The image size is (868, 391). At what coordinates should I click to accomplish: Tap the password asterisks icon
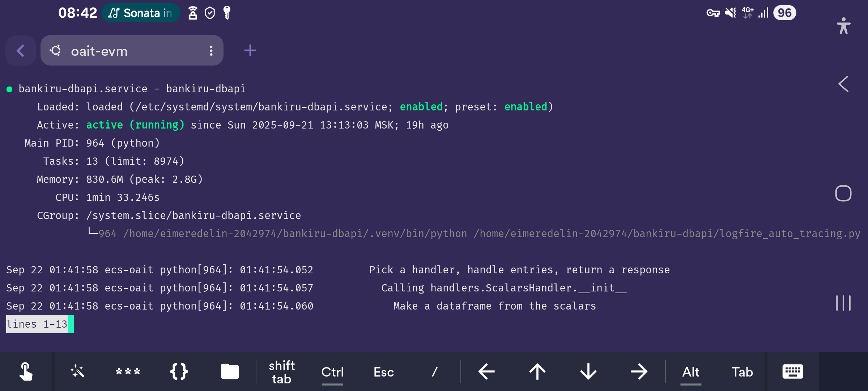click(128, 372)
